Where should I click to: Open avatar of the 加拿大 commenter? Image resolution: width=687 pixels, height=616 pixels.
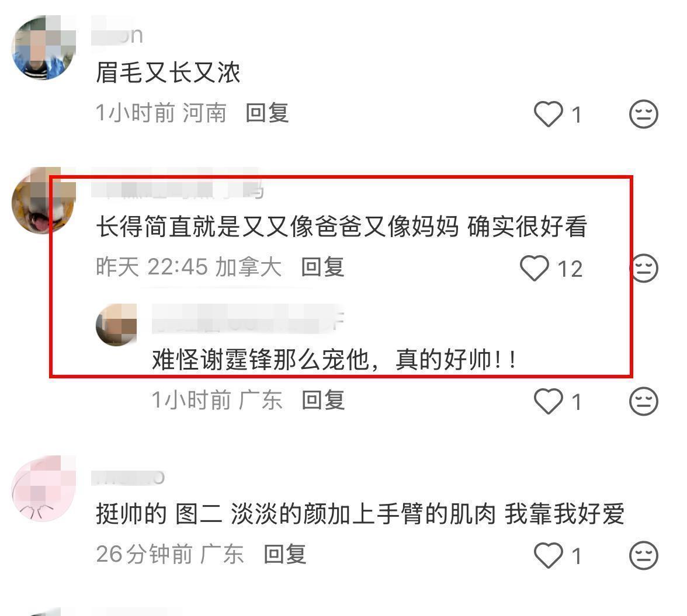(x=43, y=200)
